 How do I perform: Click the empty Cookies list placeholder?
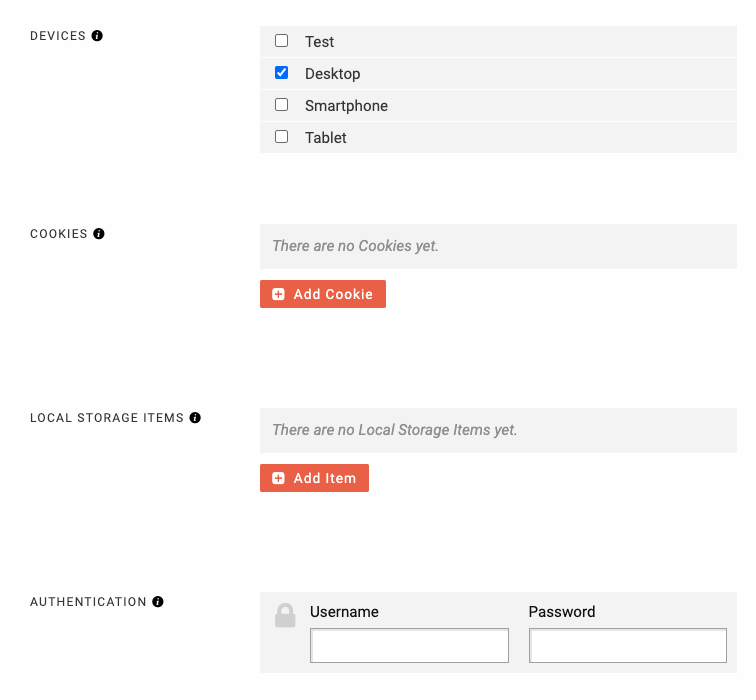click(498, 246)
